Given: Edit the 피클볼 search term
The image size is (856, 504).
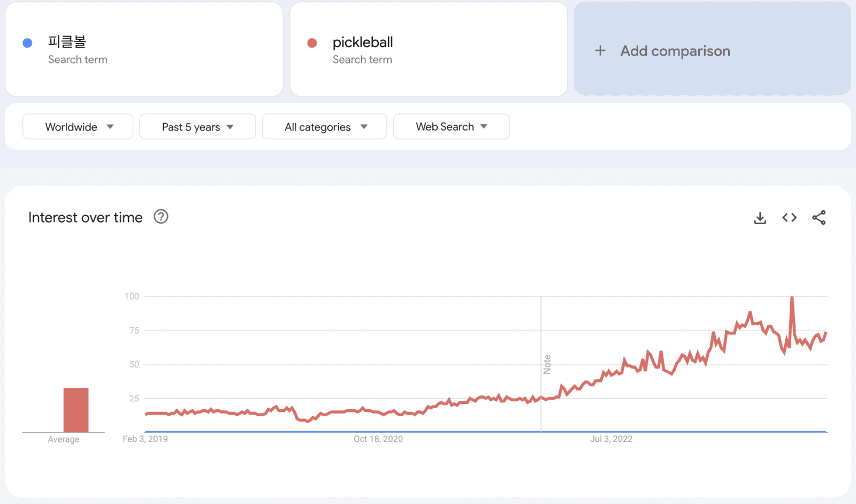Looking at the screenshot, I should [x=67, y=42].
